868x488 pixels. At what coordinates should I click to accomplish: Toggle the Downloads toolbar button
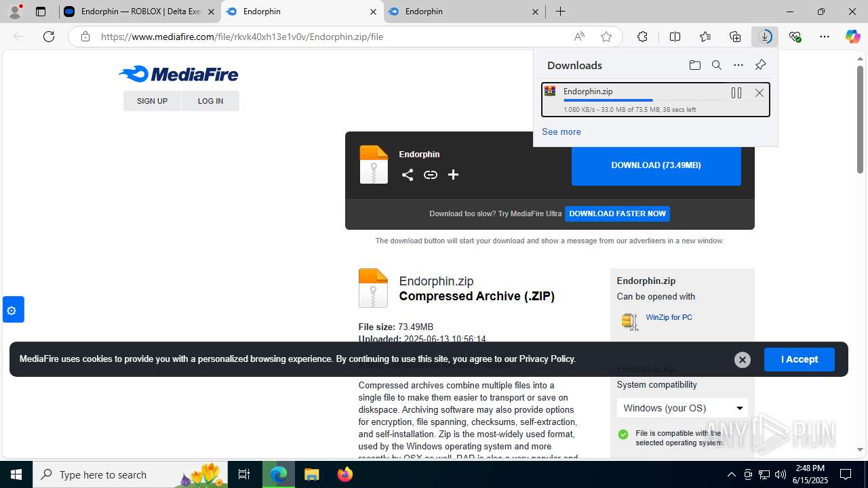click(x=765, y=37)
